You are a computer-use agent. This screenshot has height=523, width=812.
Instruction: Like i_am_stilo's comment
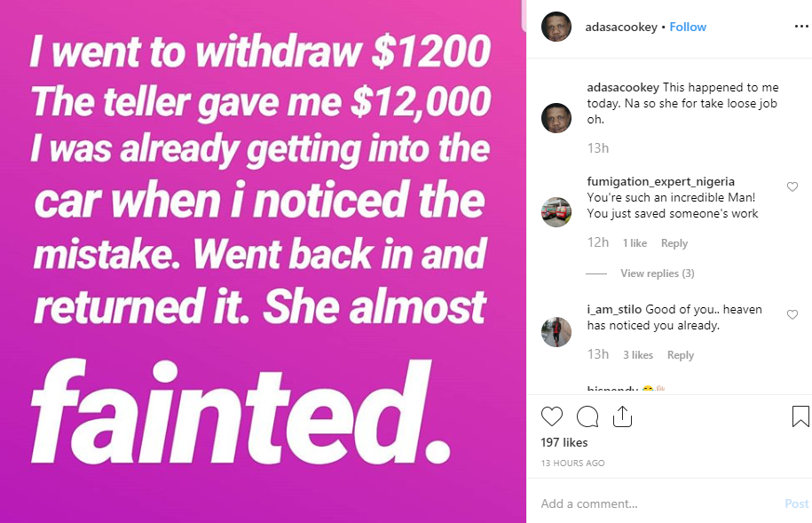tap(792, 314)
